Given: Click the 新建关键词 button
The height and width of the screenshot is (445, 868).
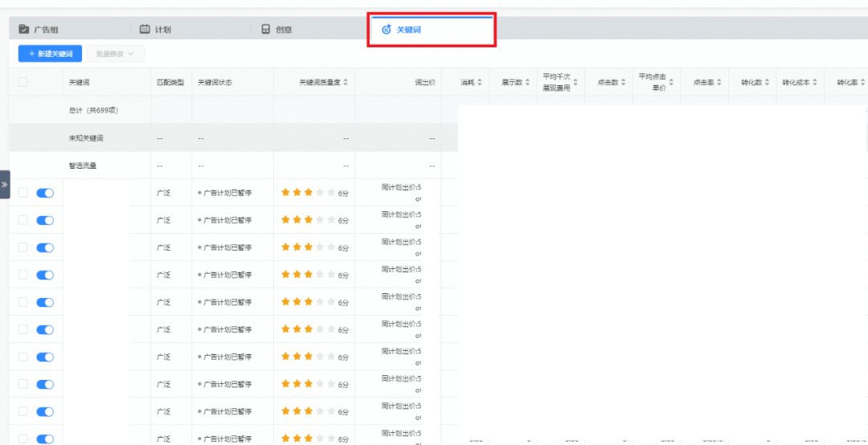Looking at the screenshot, I should tap(50, 54).
